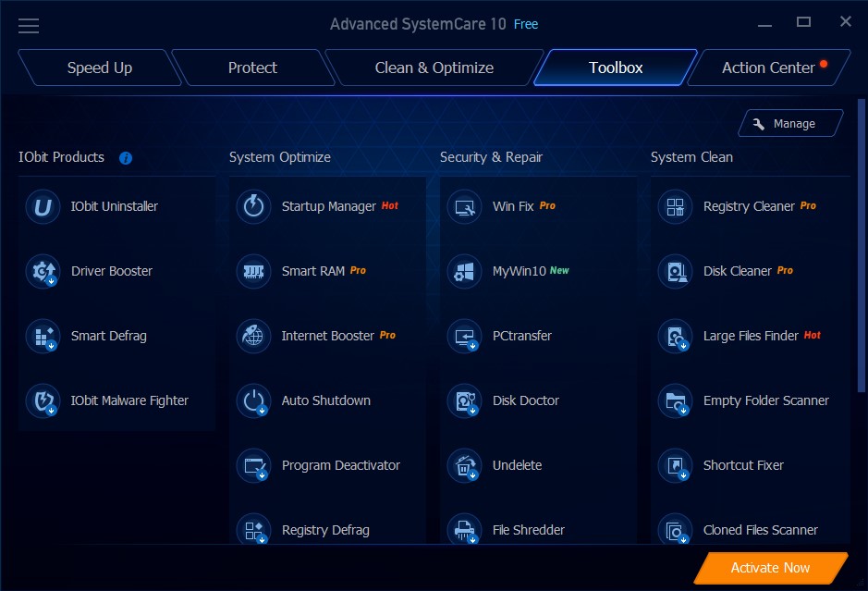This screenshot has width=868, height=591.
Task: Click the IObit Products info icon
Action: (126, 158)
